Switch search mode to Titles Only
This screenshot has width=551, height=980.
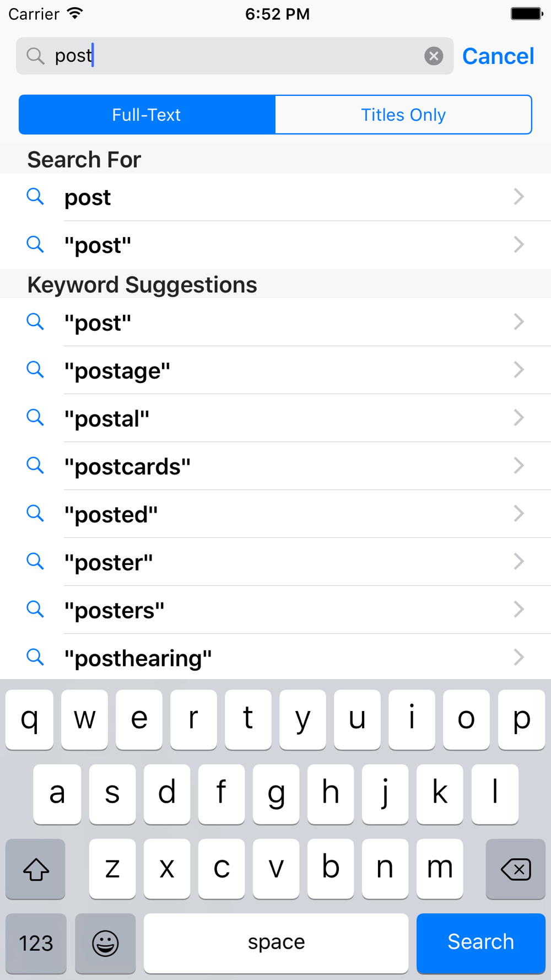point(403,115)
